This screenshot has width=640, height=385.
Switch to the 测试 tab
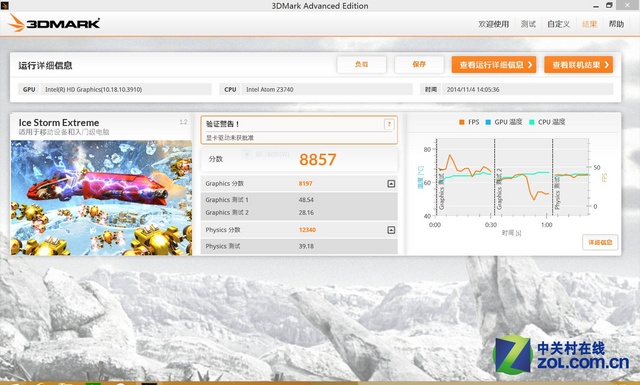tap(528, 24)
